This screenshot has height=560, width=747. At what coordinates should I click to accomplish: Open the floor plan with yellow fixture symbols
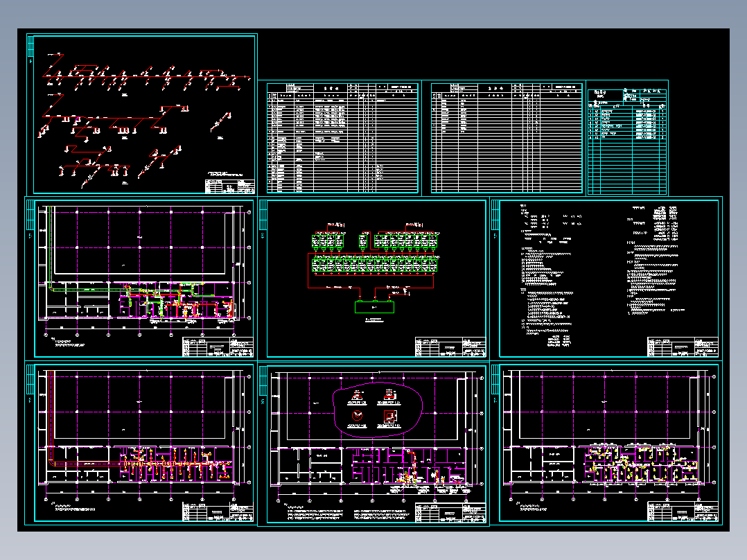pyautogui.click(x=606, y=443)
